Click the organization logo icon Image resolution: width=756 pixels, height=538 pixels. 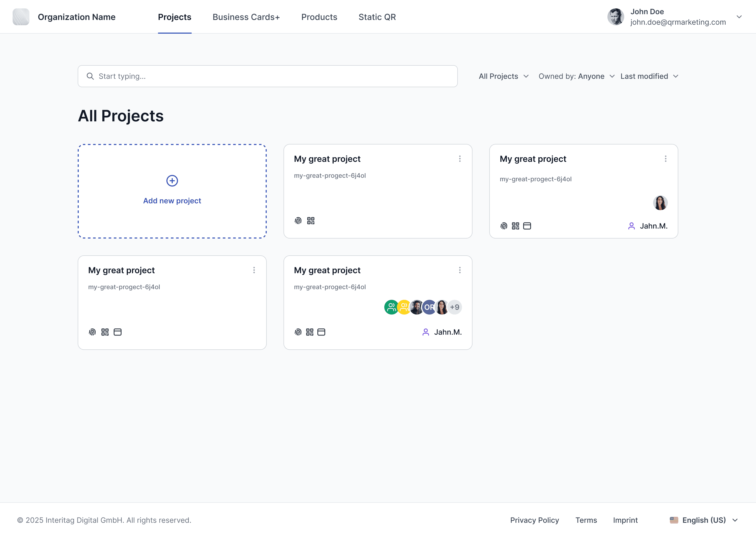click(x=21, y=17)
